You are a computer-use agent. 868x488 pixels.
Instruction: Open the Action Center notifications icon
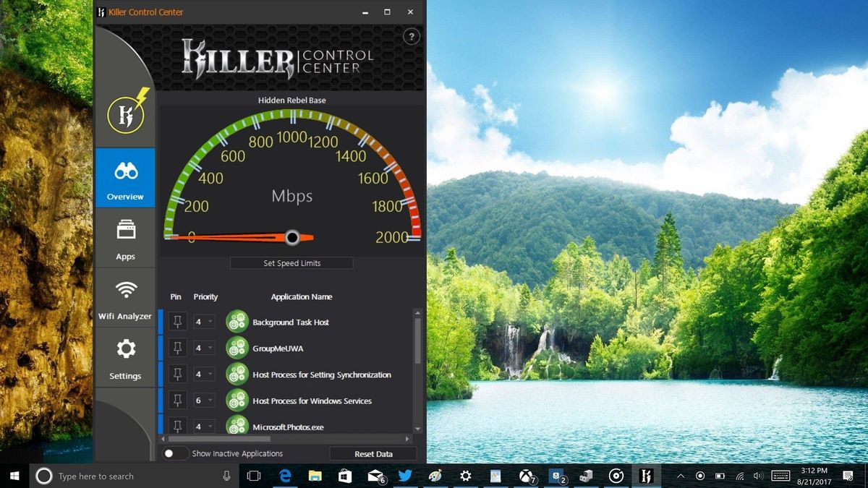click(x=848, y=476)
